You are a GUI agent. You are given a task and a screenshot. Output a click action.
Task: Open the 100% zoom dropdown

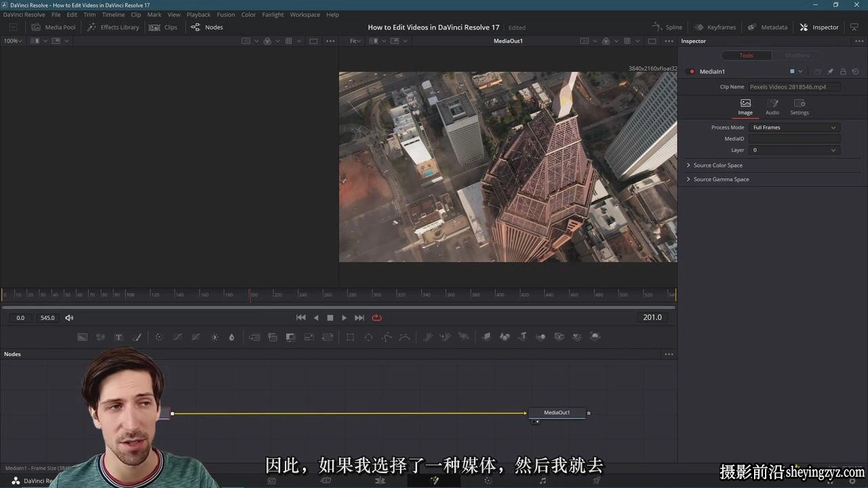(13, 41)
